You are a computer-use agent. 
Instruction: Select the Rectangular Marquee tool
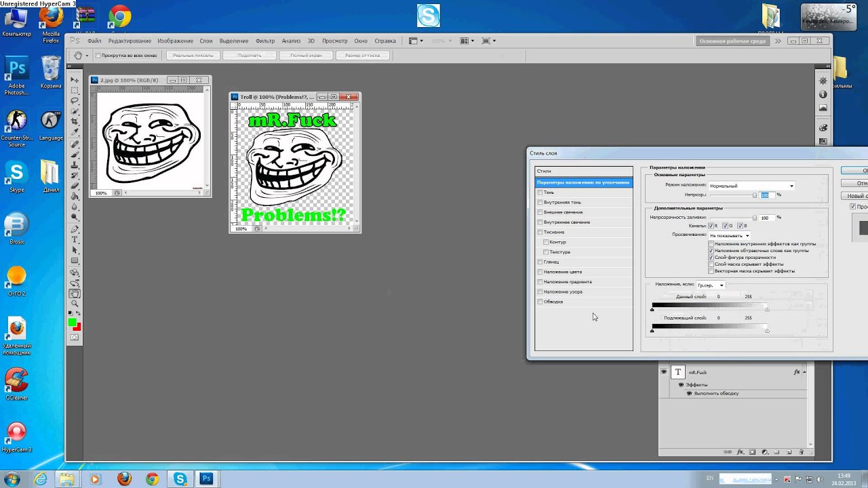tap(75, 89)
